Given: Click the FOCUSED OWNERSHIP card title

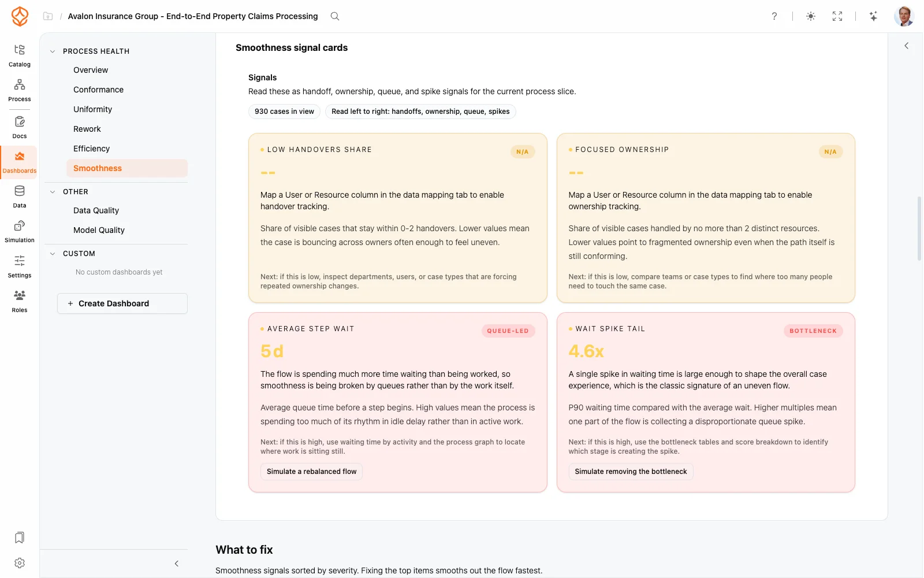Looking at the screenshot, I should click(622, 150).
